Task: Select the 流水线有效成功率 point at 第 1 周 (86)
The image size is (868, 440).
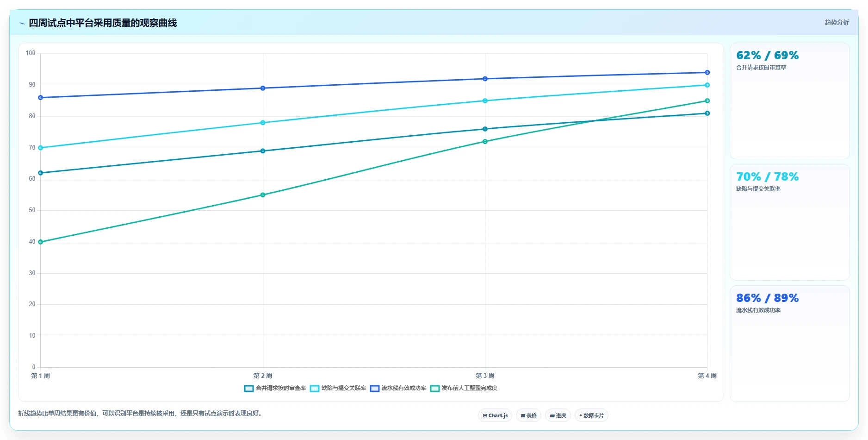Action: click(41, 98)
